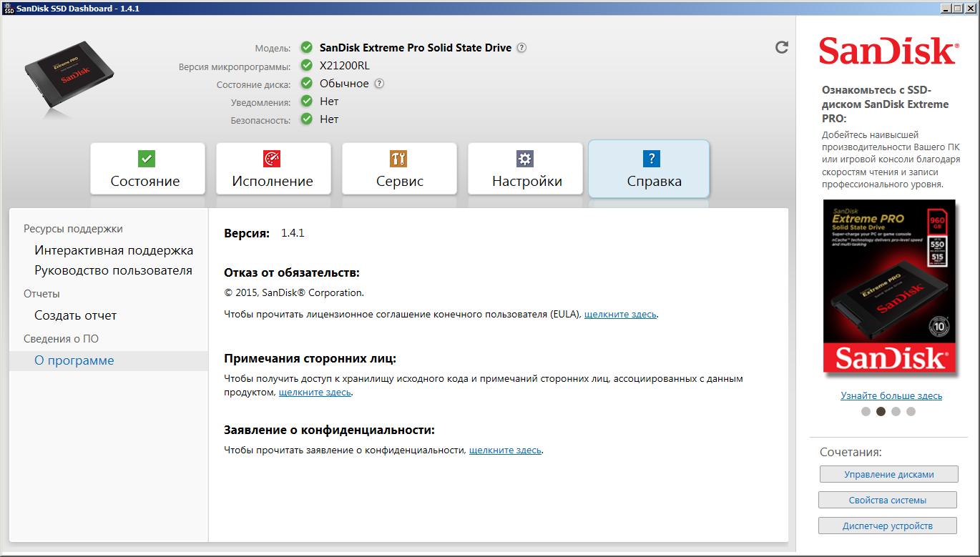Click the 'Примечания сторонних лиц:' heading
This screenshot has width=980, height=557.
coord(310,358)
